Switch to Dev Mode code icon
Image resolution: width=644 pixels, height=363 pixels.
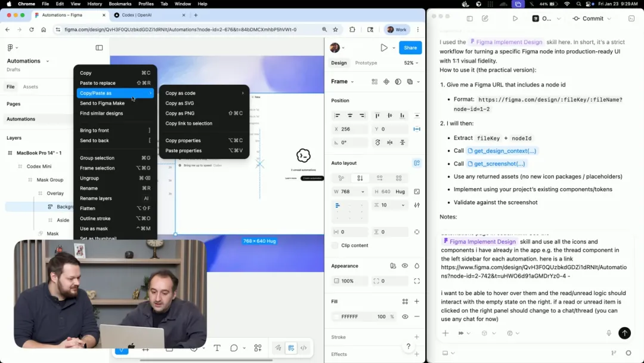(304, 348)
